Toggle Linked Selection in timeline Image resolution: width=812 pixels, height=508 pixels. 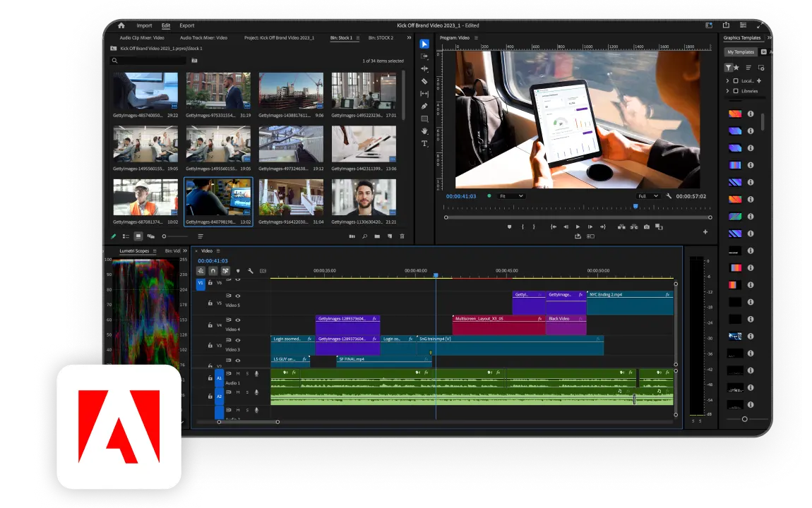tap(226, 270)
